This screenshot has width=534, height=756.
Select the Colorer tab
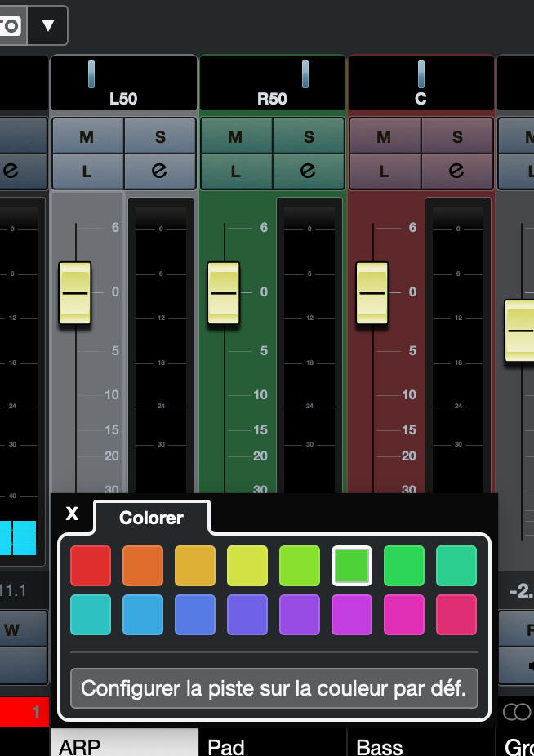pos(152,518)
